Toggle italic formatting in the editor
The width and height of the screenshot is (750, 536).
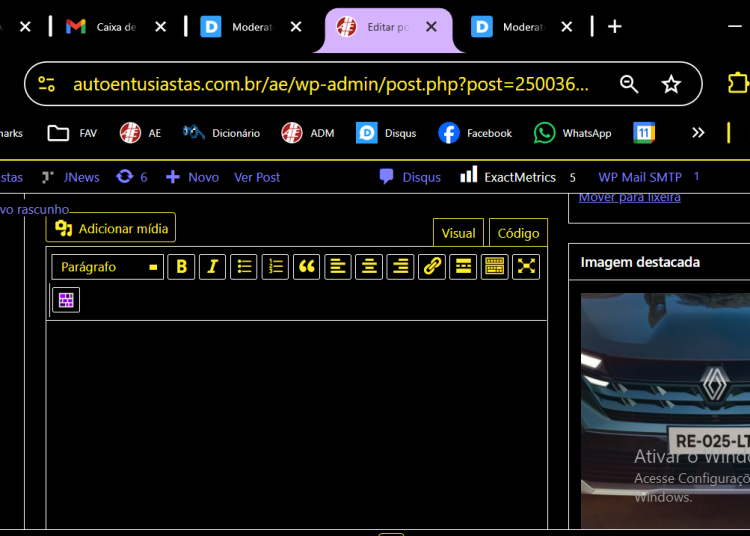pos(212,266)
